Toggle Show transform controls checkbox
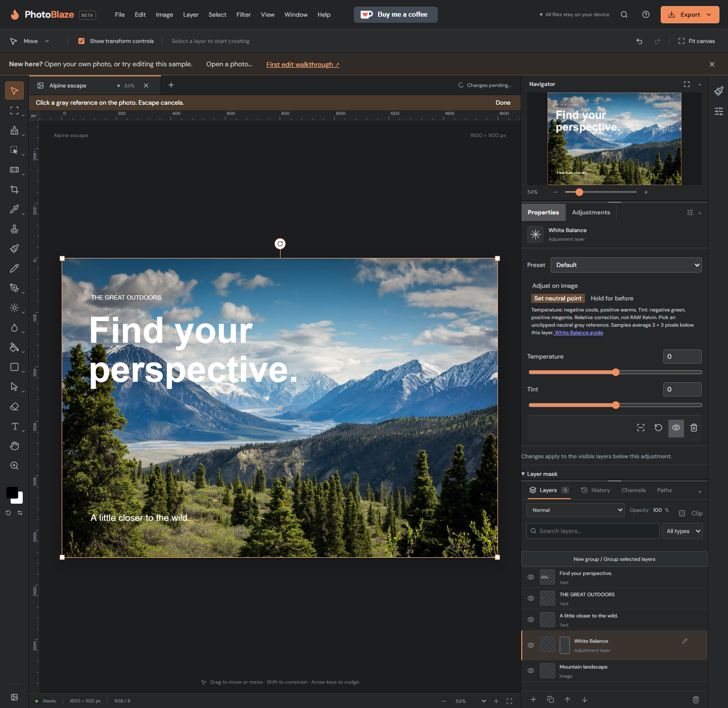The width and height of the screenshot is (728, 708). [x=81, y=41]
